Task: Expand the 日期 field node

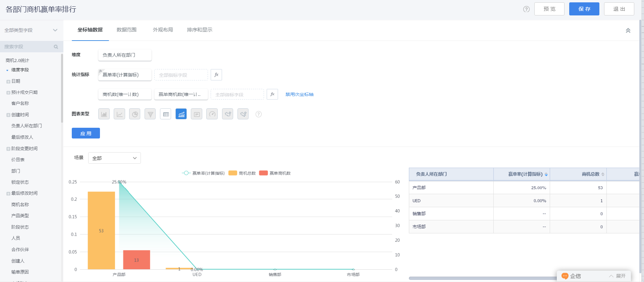Action: pos(8,81)
